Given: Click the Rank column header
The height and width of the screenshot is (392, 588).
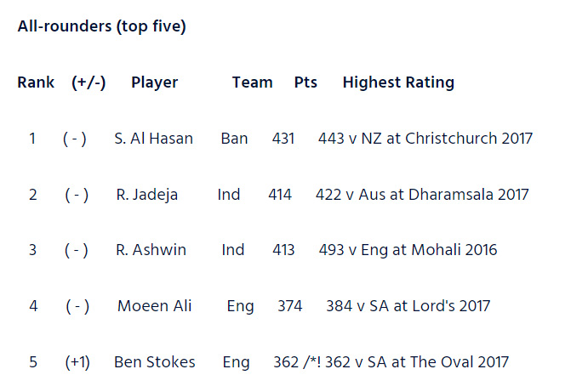Looking at the screenshot, I should tap(36, 82).
